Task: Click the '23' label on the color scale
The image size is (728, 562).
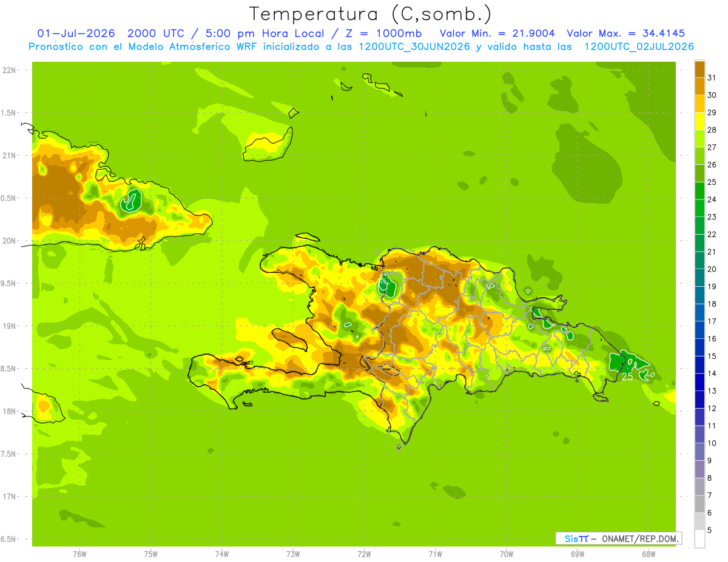Action: click(x=712, y=216)
